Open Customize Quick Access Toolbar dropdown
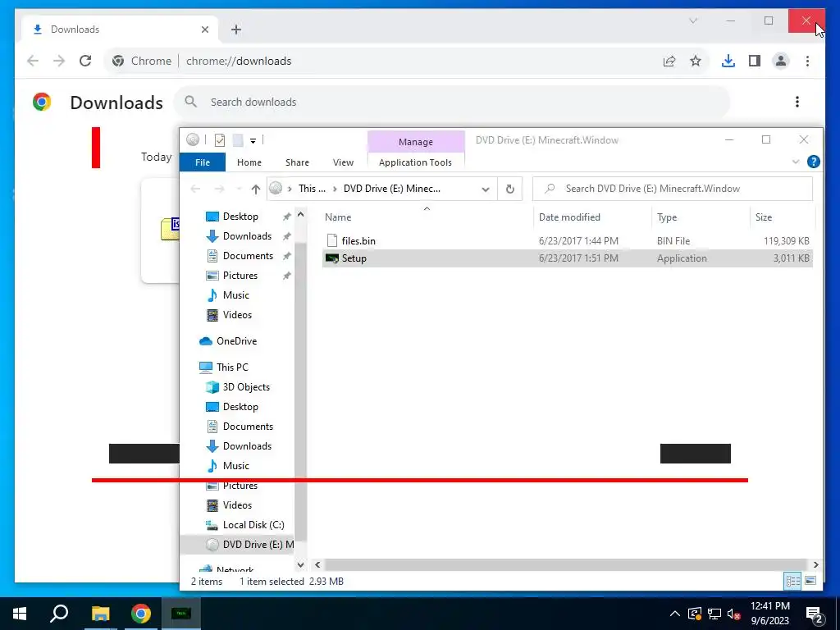Image resolution: width=840 pixels, height=630 pixels. (253, 141)
